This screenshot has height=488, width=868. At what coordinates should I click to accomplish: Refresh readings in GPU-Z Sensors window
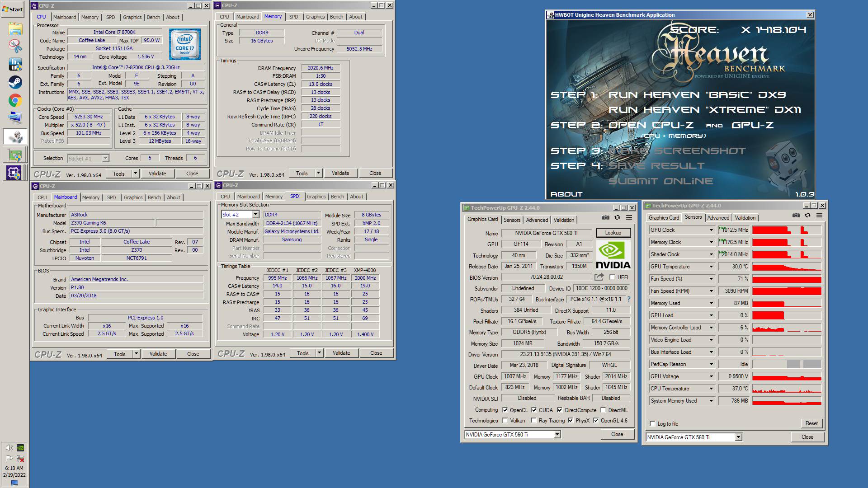pyautogui.click(x=808, y=216)
